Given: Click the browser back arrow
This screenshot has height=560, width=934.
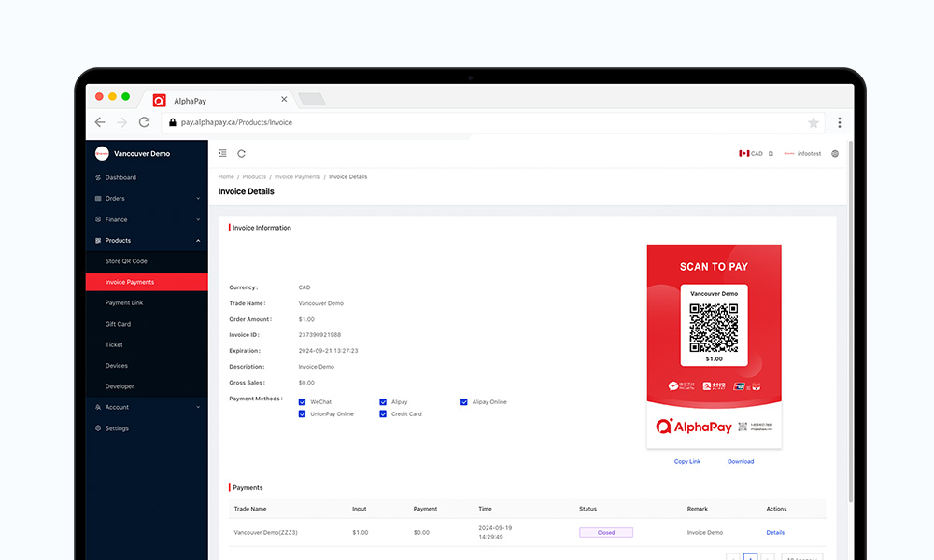Looking at the screenshot, I should coord(100,122).
